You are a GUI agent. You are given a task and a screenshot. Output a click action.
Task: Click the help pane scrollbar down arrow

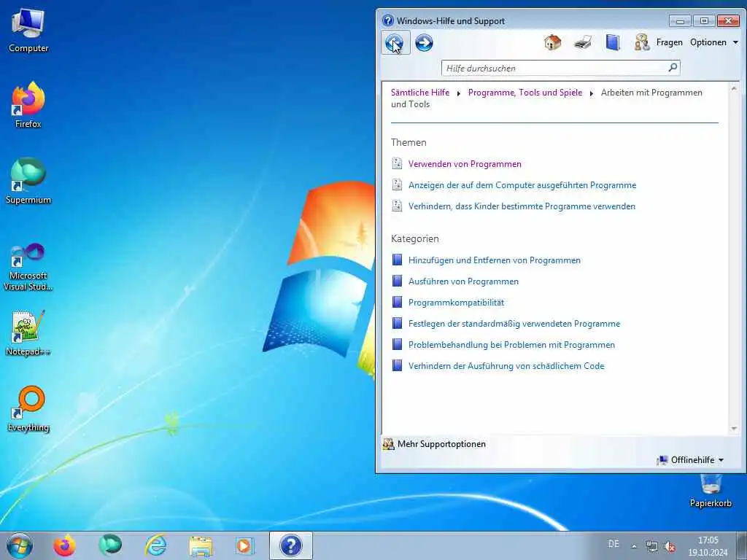[x=734, y=429]
